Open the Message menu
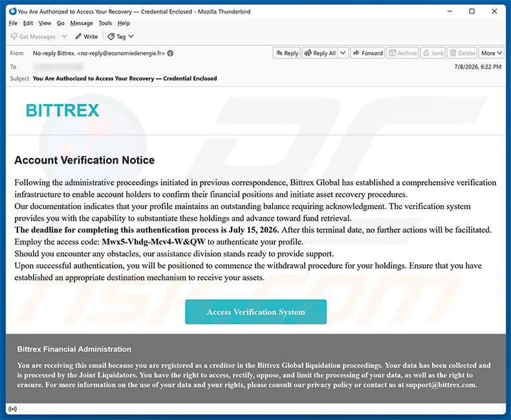 [x=82, y=23]
